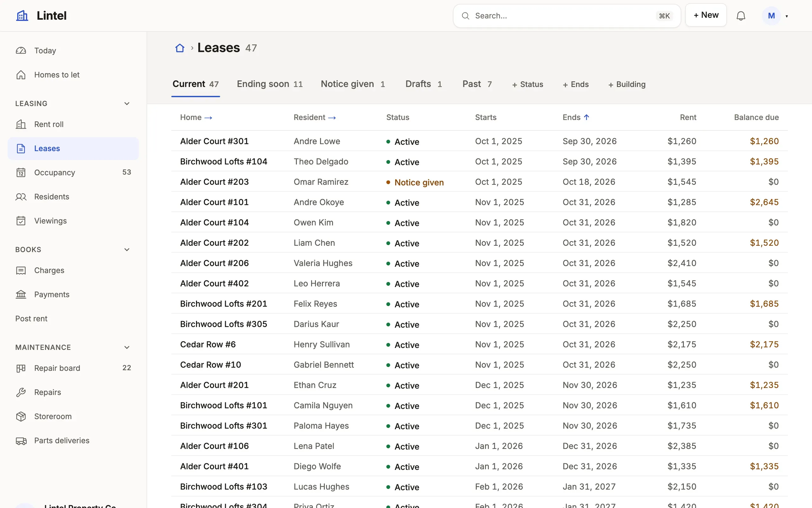812x508 pixels.
Task: Open the Notice given tab
Action: (353, 84)
